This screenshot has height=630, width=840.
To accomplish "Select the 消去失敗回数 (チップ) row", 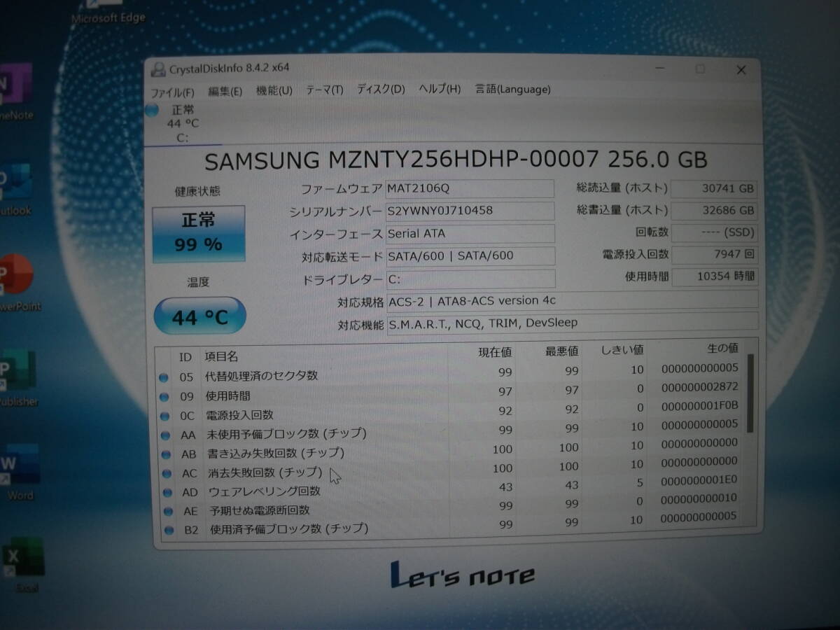I will [x=453, y=469].
